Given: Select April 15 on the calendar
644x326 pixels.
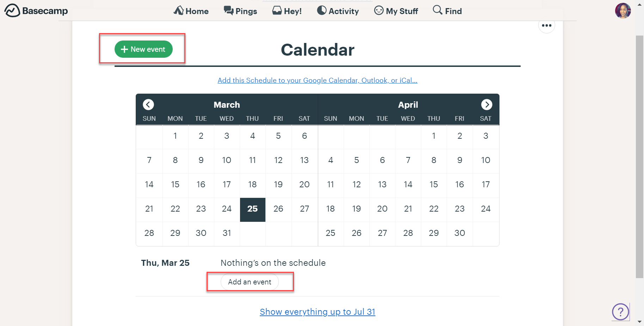Looking at the screenshot, I should [x=434, y=184].
